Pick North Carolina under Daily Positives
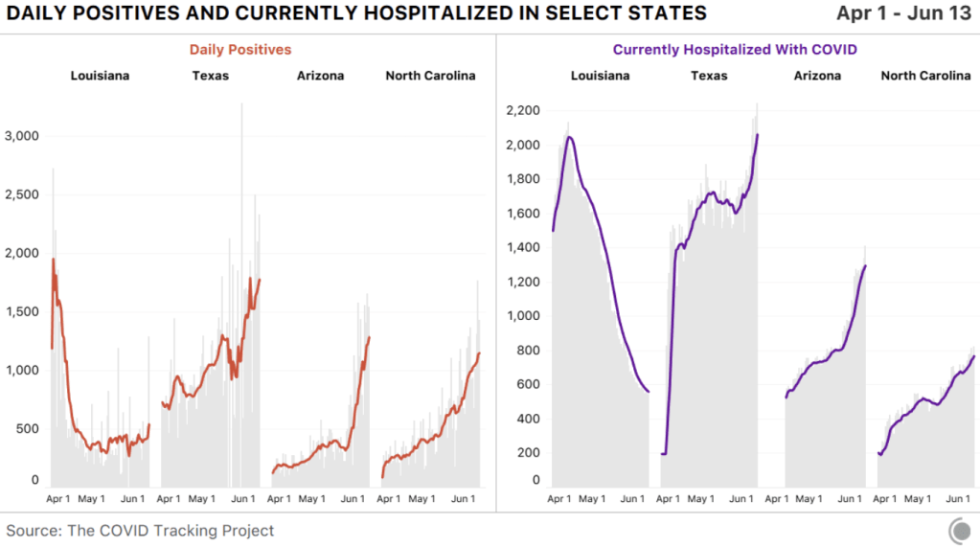 click(430, 76)
